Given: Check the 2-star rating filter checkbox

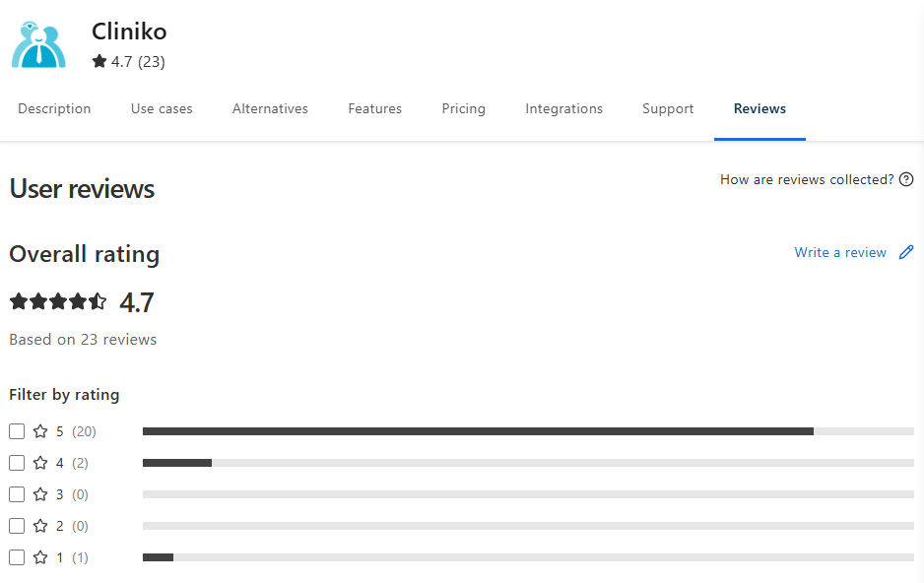Looking at the screenshot, I should tap(17, 526).
